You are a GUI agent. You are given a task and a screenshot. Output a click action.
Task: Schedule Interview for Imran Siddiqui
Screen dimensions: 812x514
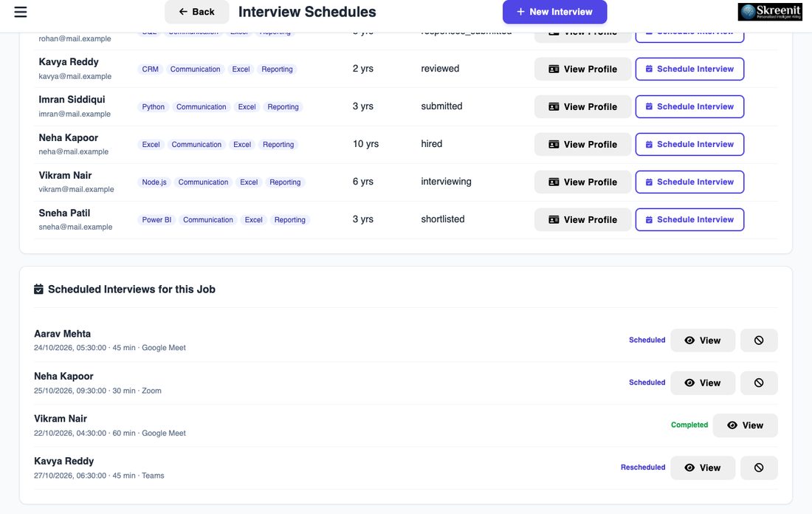(x=689, y=107)
